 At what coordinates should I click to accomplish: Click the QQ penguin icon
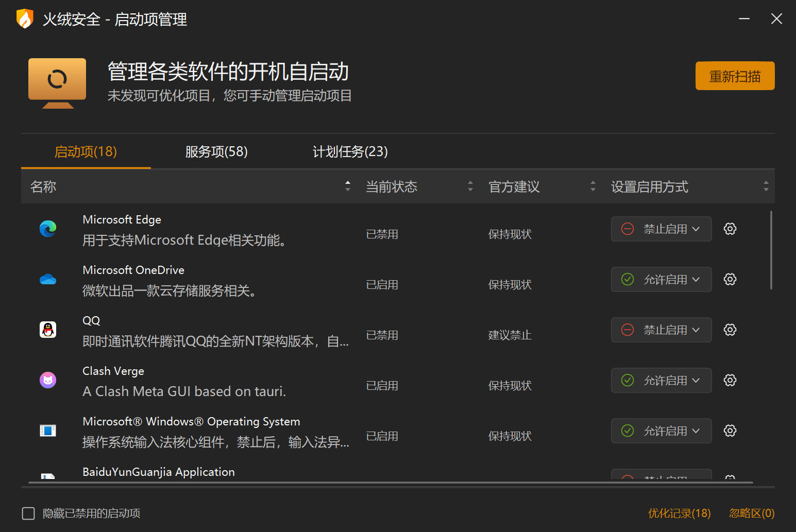[48, 330]
